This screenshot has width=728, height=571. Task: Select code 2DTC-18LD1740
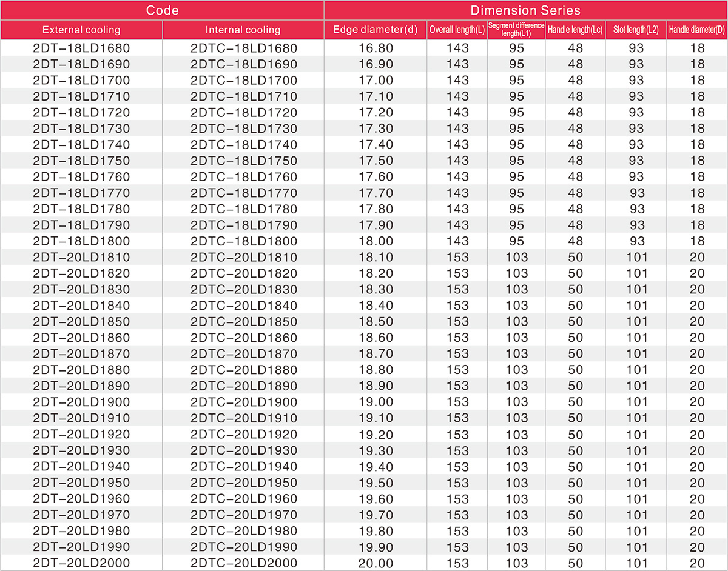click(x=244, y=144)
